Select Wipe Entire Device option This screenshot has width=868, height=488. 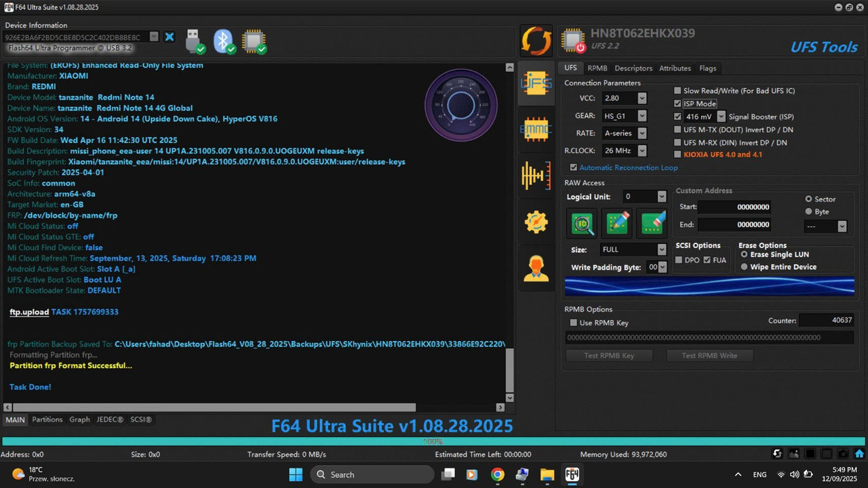[744, 267]
